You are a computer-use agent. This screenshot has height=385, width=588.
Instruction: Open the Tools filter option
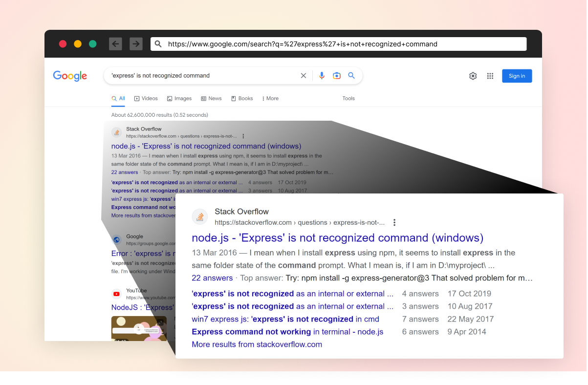pos(348,99)
